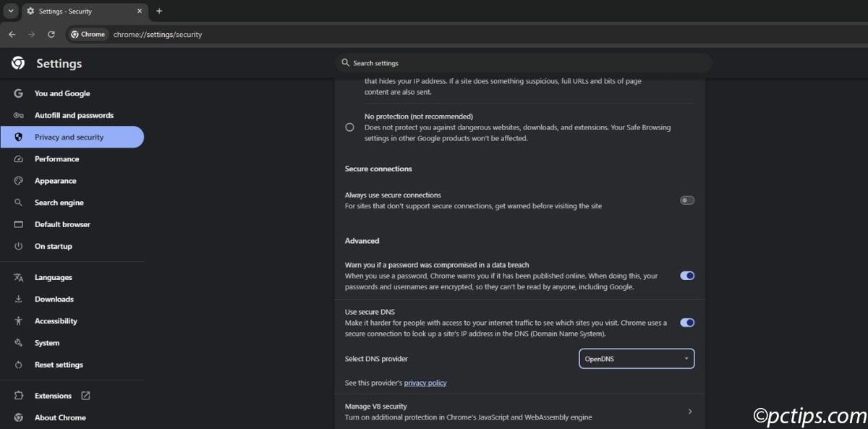The height and width of the screenshot is (429, 868).
Task: Go to Autofill and passwords section
Action: click(72, 115)
